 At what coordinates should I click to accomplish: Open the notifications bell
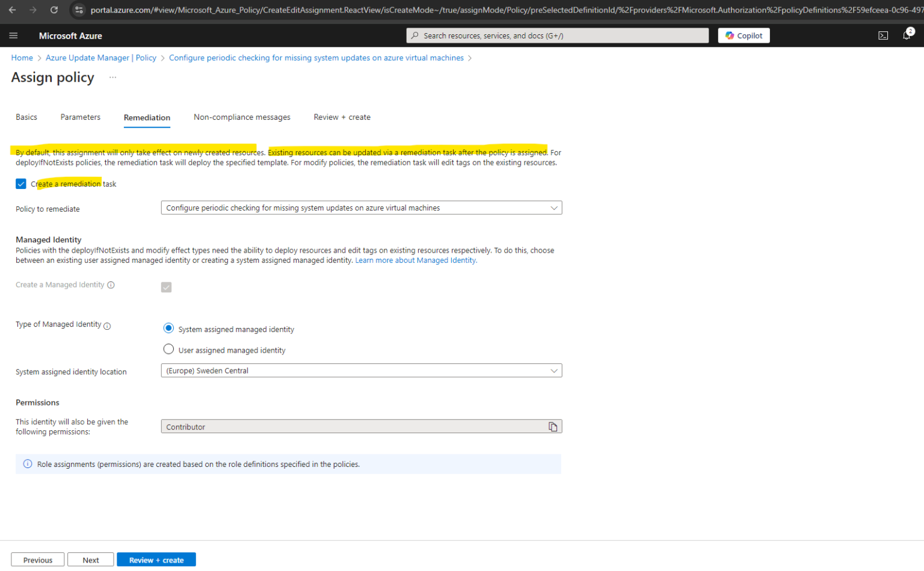point(906,35)
